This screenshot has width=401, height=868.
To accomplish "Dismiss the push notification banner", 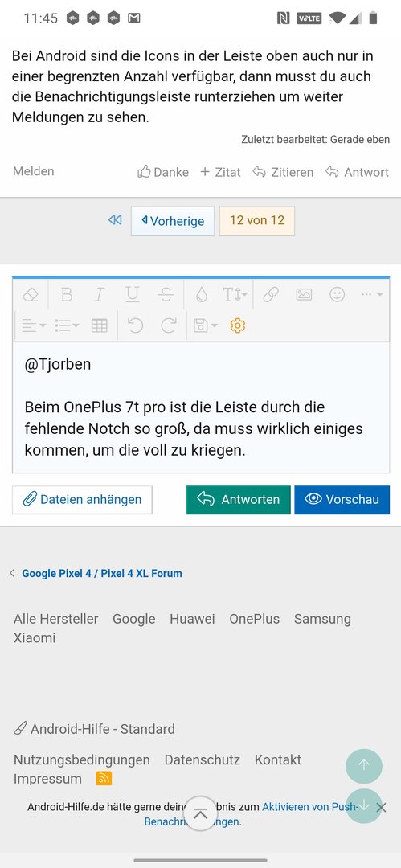I will tap(381, 808).
